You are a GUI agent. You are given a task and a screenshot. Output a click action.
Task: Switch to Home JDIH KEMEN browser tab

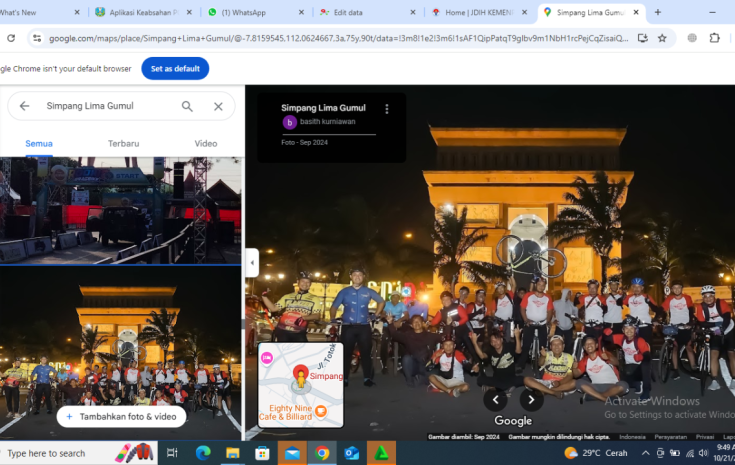(479, 13)
